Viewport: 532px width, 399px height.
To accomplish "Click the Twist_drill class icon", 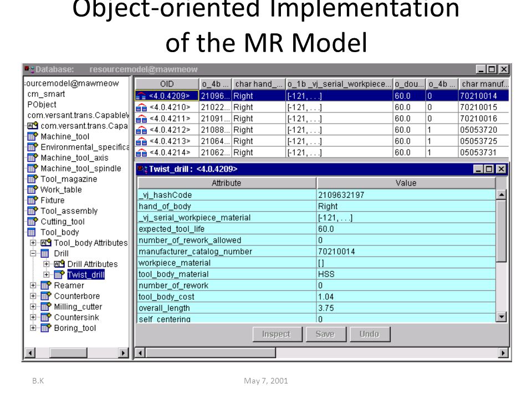I will point(59,274).
